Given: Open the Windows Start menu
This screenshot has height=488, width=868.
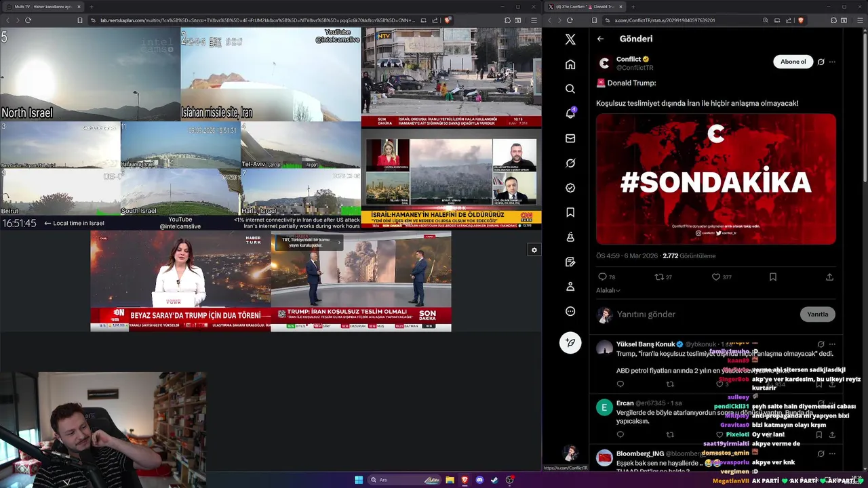Looking at the screenshot, I should pos(359,480).
